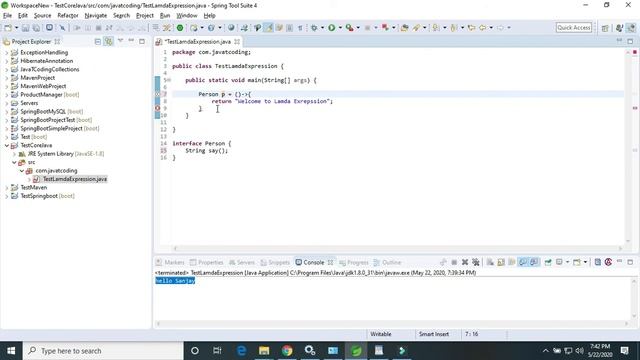Image resolution: width=640 pixels, height=360 pixels.
Task: Select the TestMaven project
Action: coord(34,187)
